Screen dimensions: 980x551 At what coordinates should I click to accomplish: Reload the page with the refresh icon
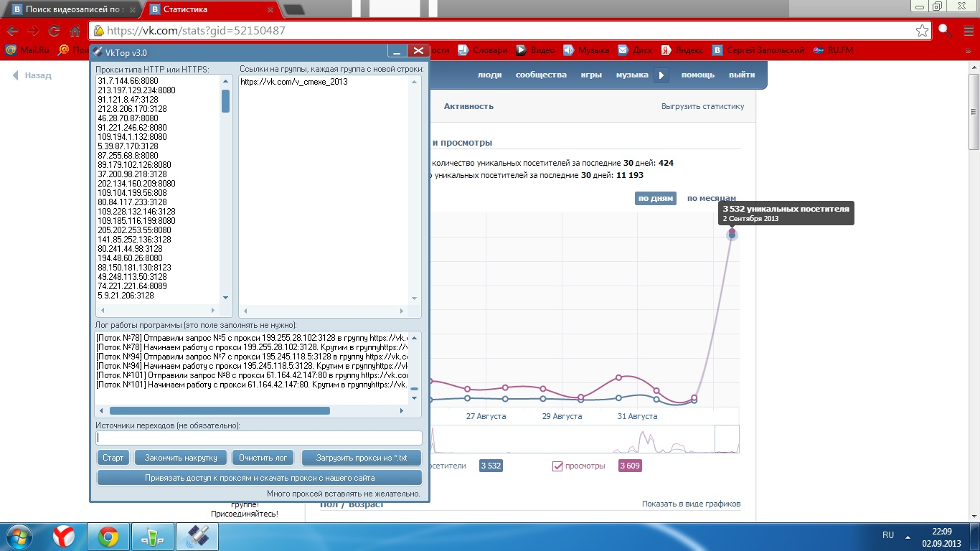[x=54, y=31]
